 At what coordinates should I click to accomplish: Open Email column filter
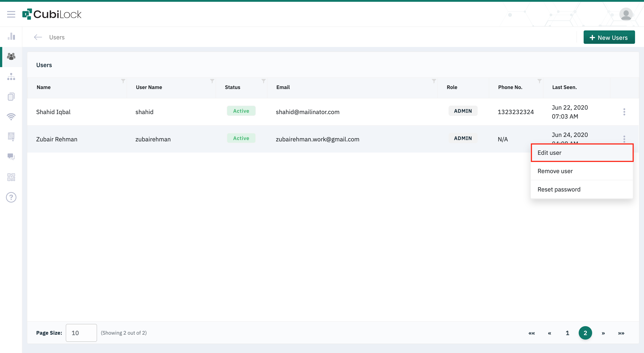click(x=434, y=81)
